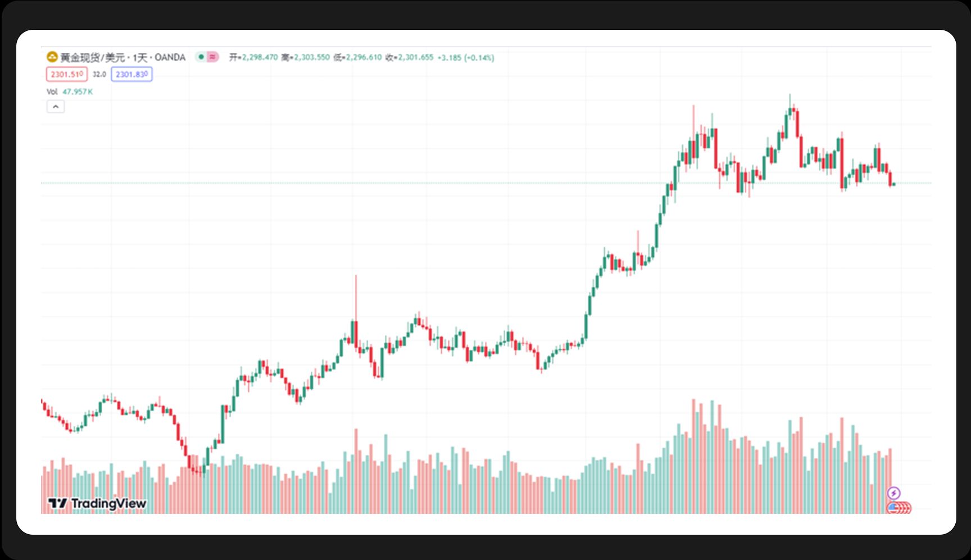Click the close price value 2,301.655
Screen dimensions: 971x560
(416, 57)
